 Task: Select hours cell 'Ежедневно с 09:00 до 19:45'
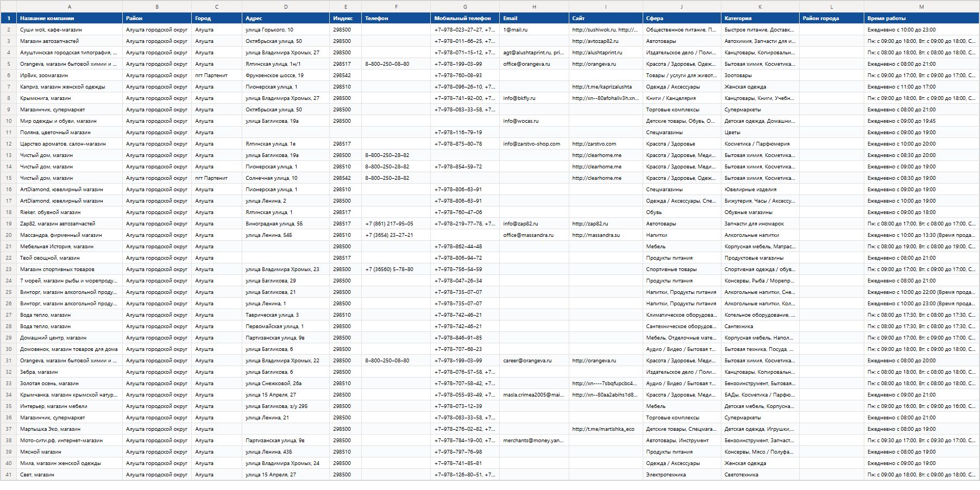pos(921,121)
